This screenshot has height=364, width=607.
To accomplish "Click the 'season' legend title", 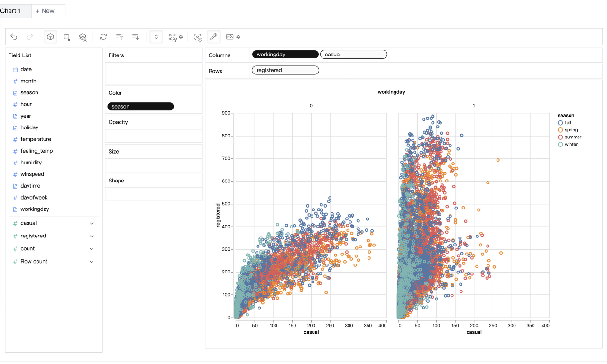I will 566,115.
